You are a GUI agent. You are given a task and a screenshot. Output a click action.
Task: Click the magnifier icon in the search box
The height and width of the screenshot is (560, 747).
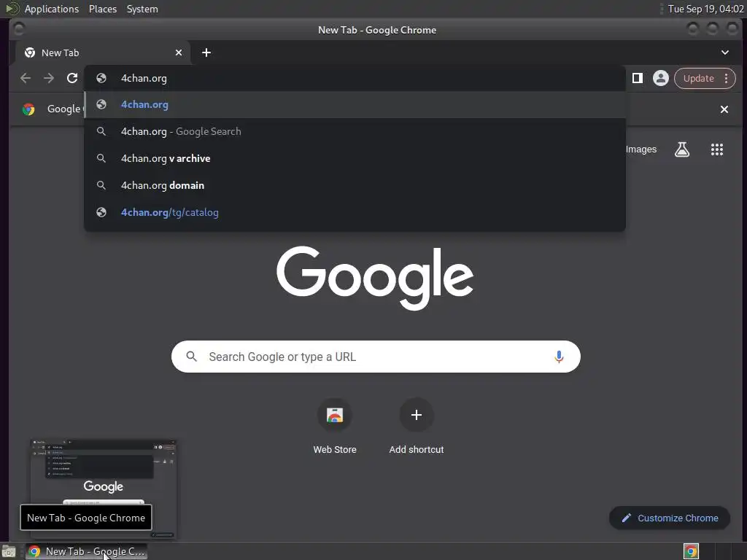pos(192,357)
